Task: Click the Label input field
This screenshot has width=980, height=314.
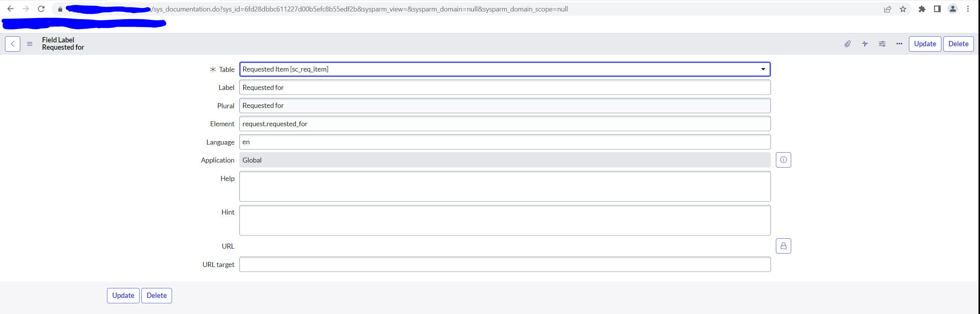Action: [505, 88]
